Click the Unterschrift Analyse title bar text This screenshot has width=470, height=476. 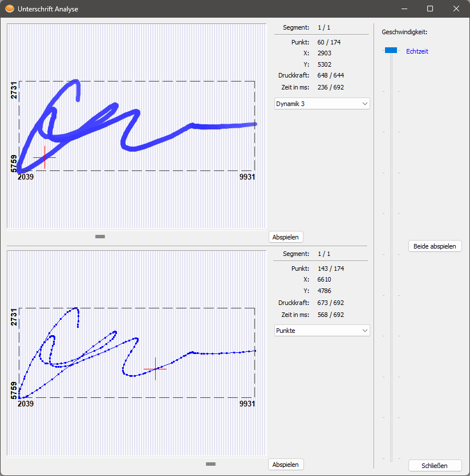(x=48, y=9)
